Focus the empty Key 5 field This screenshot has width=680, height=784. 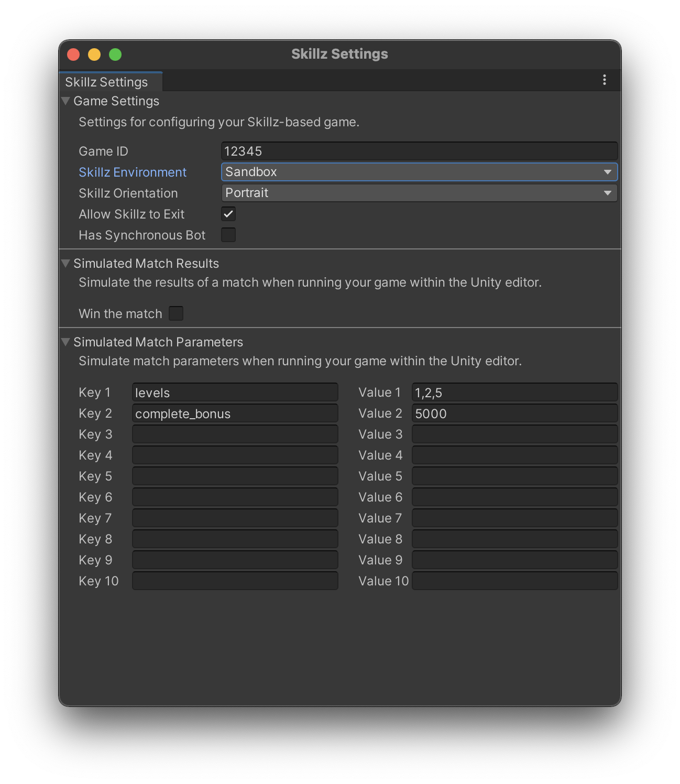[x=235, y=476]
